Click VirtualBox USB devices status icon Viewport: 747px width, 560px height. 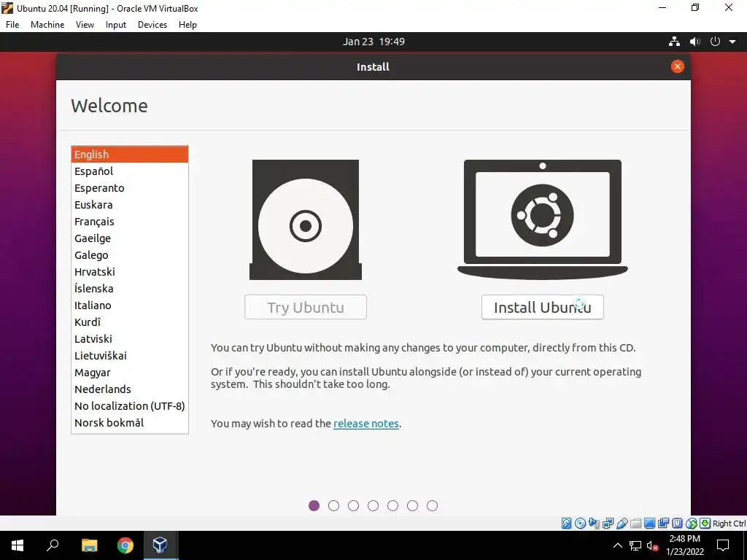(x=622, y=524)
